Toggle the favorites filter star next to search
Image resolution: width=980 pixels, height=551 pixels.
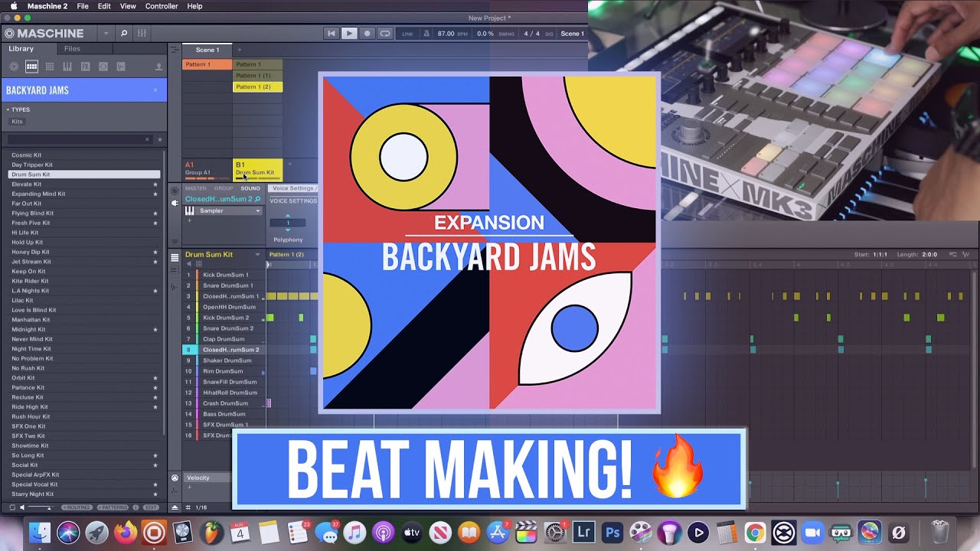159,139
